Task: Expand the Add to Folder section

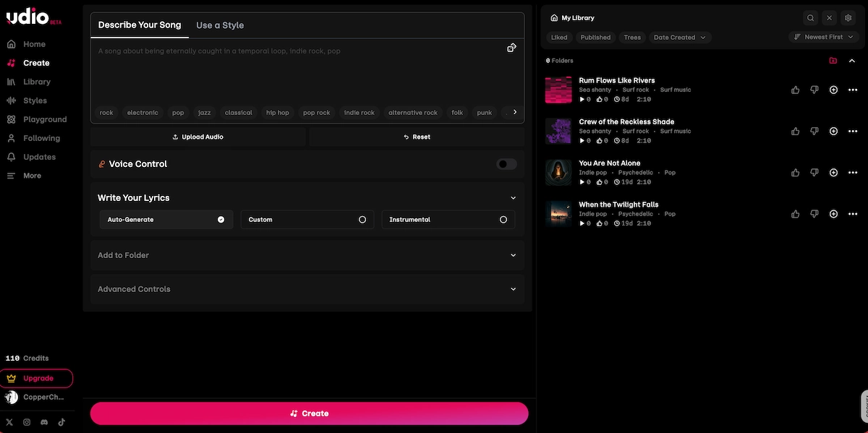Action: 307,255
